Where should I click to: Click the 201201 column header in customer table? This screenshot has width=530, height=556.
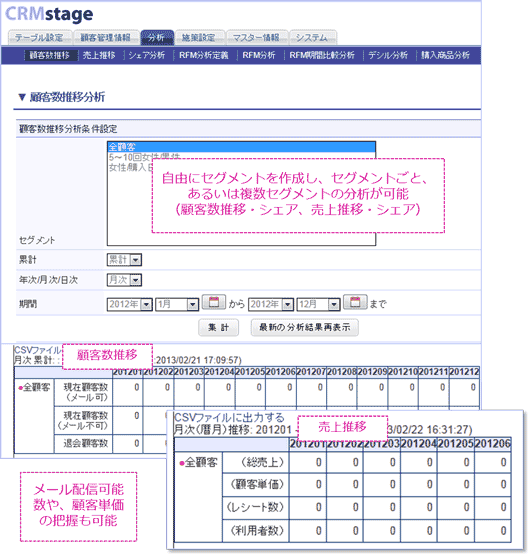(x=128, y=372)
